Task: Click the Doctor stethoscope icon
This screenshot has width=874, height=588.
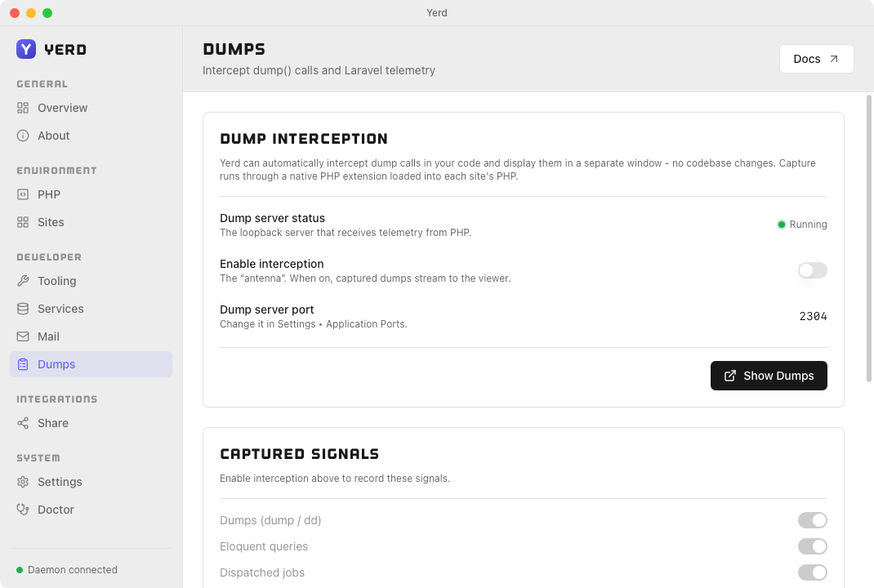Action: coord(23,510)
